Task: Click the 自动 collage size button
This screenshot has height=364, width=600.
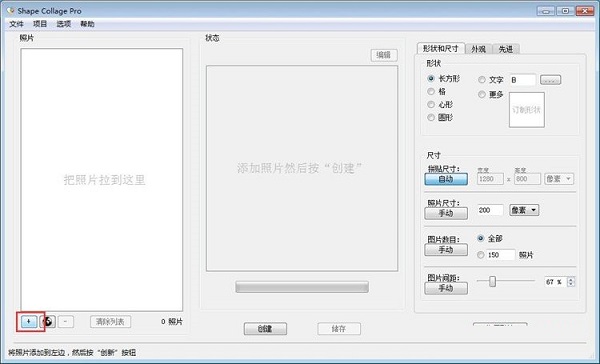Action: pyautogui.click(x=446, y=179)
